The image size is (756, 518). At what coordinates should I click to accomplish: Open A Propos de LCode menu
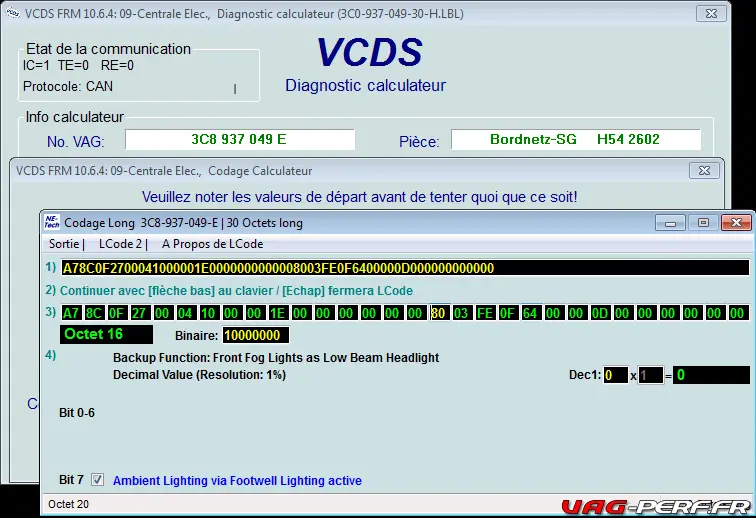(x=213, y=244)
